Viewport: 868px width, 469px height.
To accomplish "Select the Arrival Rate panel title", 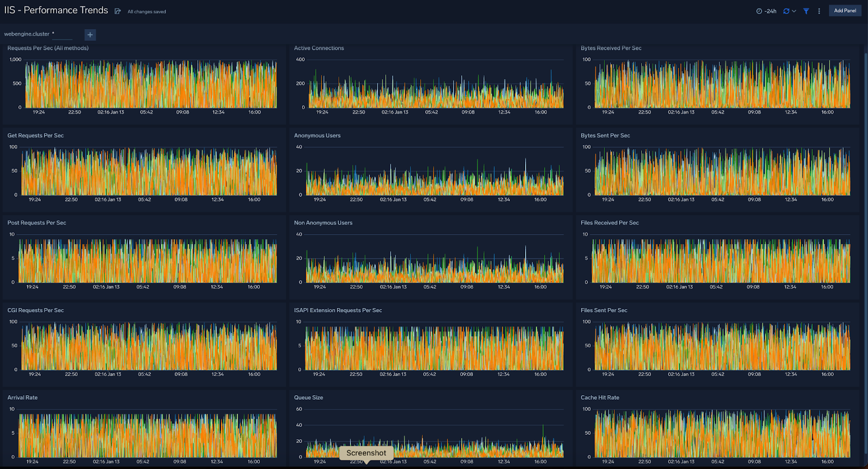I will 22,398.
